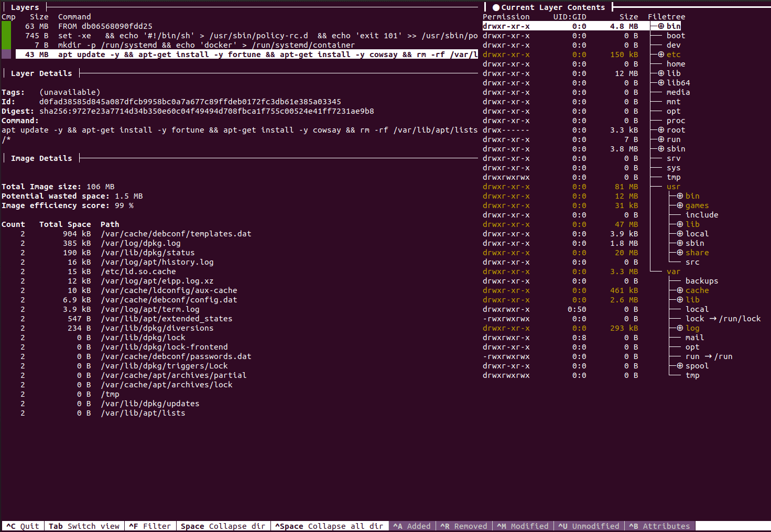Toggle the ^R Removed filter
Image resolution: width=771 pixels, height=532 pixels.
point(464,526)
